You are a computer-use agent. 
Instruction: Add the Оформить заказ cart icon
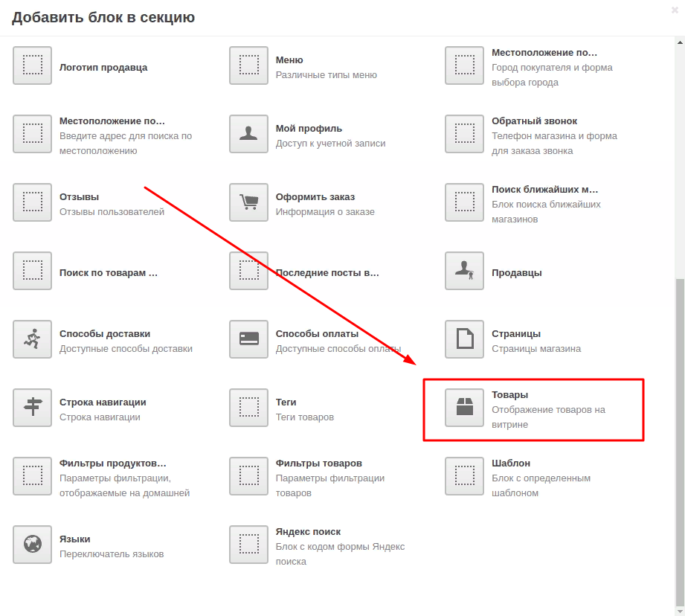coord(248,202)
